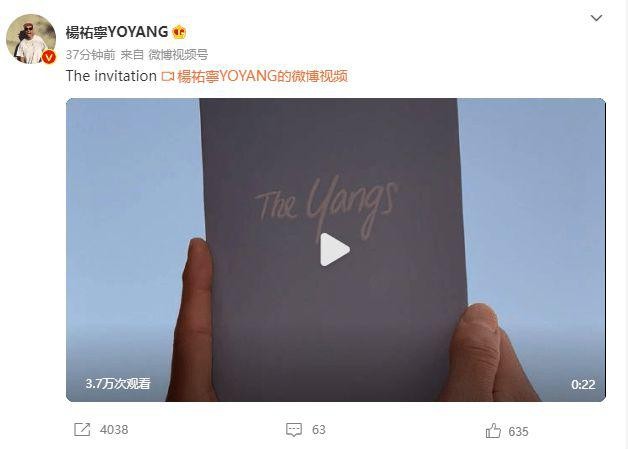
Task: Play the video with the center play button
Action: 334,249
